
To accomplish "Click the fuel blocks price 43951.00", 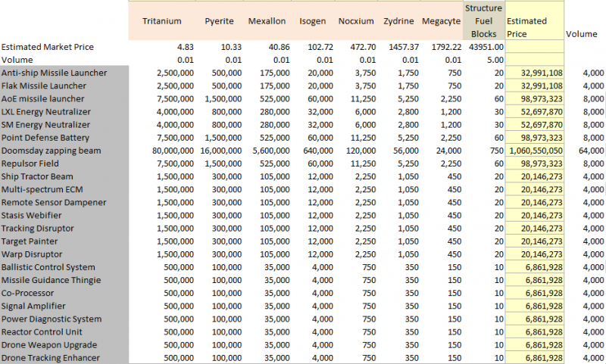I will pyautogui.click(x=484, y=47).
